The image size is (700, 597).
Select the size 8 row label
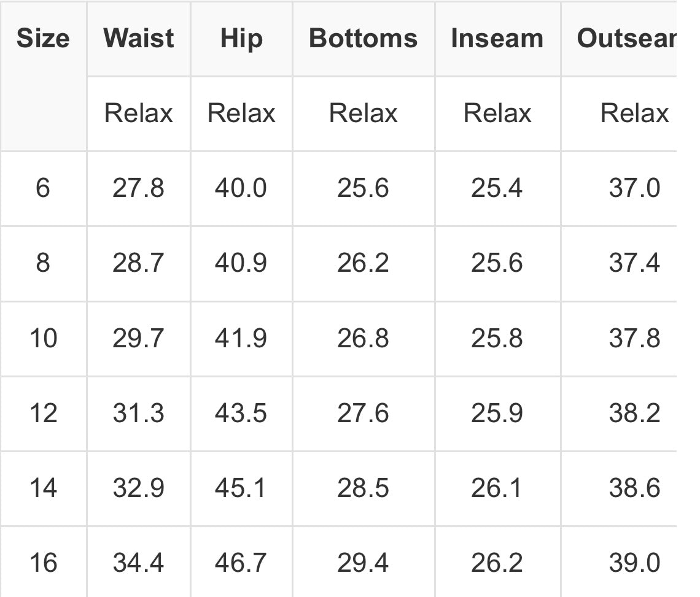coord(43,263)
